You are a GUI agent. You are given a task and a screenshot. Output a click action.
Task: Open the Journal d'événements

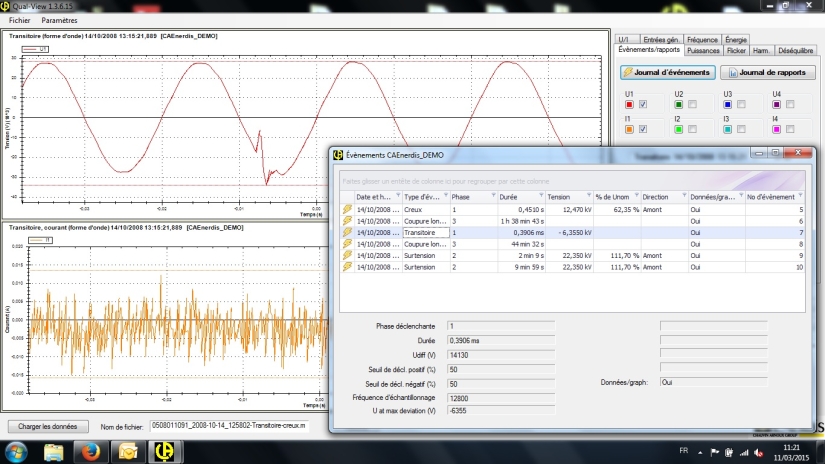point(667,73)
